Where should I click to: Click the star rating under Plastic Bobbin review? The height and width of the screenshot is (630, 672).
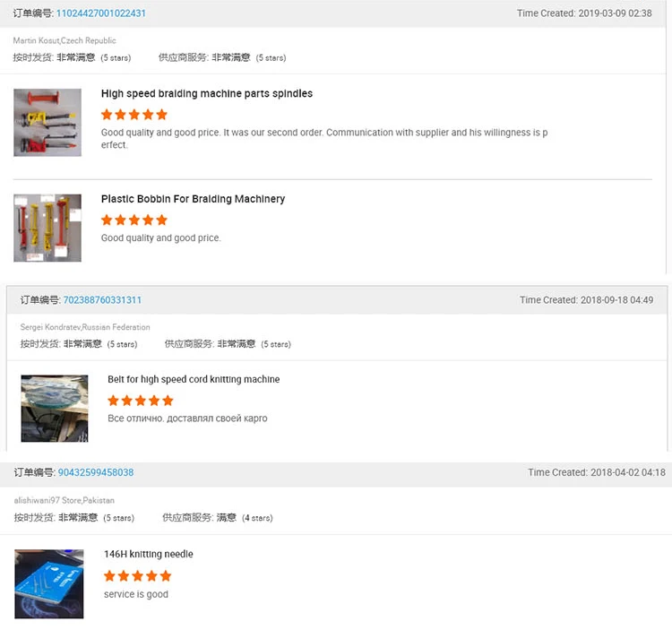click(134, 220)
